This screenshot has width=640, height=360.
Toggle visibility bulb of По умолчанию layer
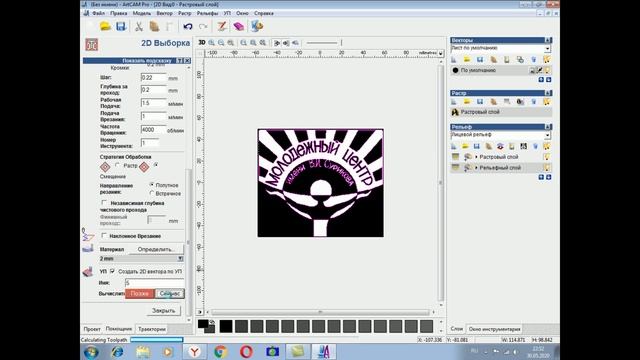(x=547, y=70)
